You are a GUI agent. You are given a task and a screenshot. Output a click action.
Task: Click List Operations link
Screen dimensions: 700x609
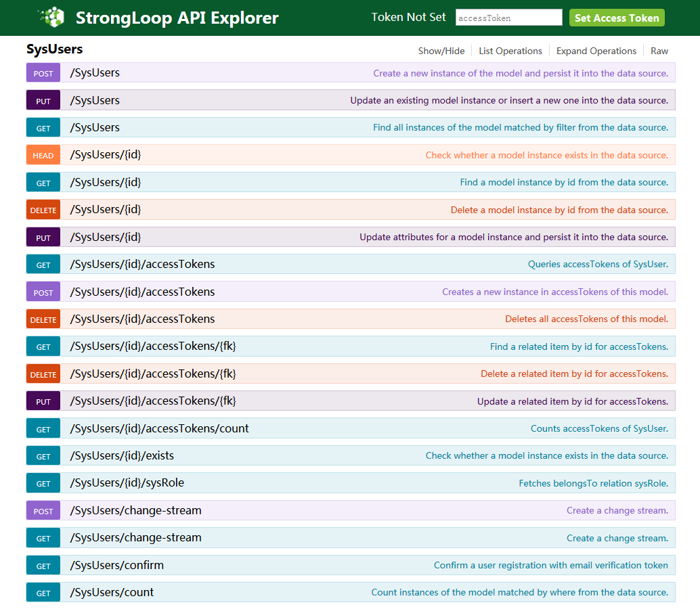click(510, 51)
